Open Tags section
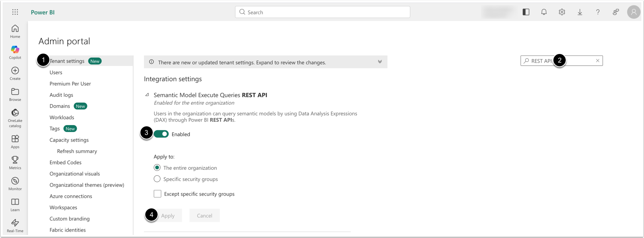The width and height of the screenshot is (644, 238). point(55,129)
